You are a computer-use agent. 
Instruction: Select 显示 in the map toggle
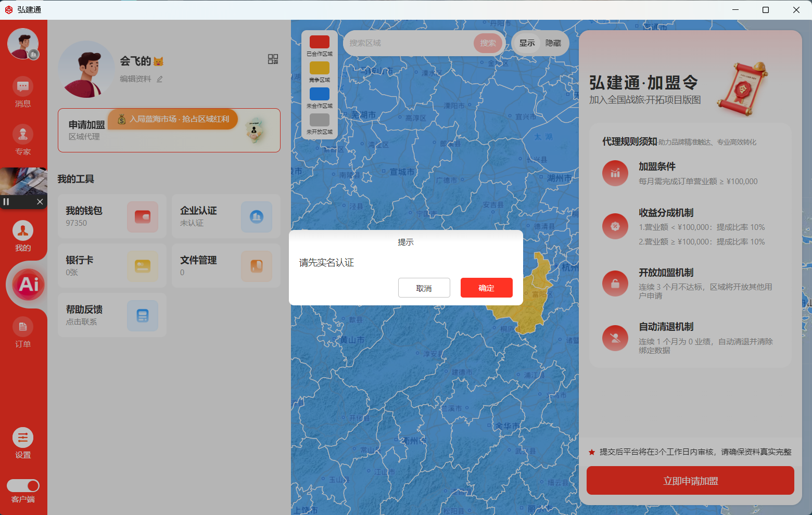tap(527, 43)
